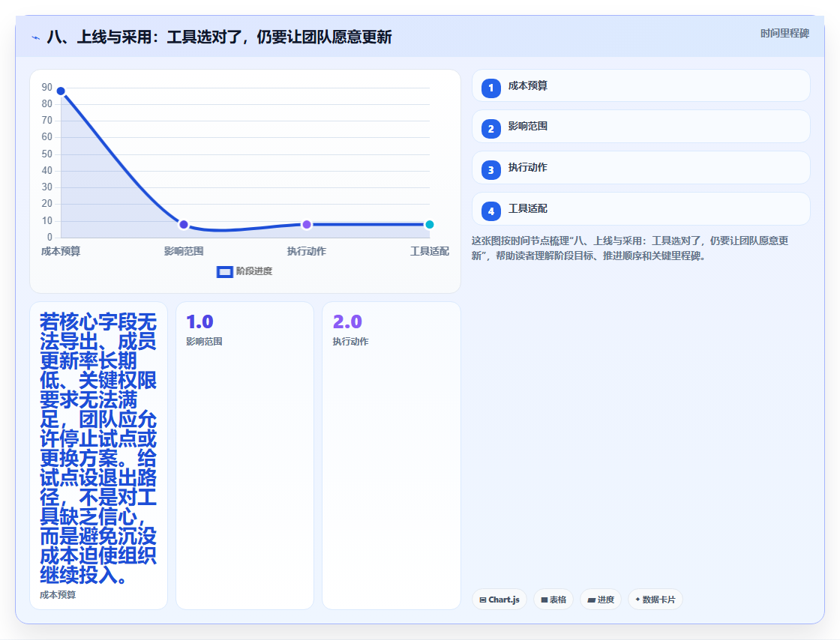The height and width of the screenshot is (640, 840).
Task: Click the number 2 badge for 影响范围
Action: click(490, 129)
